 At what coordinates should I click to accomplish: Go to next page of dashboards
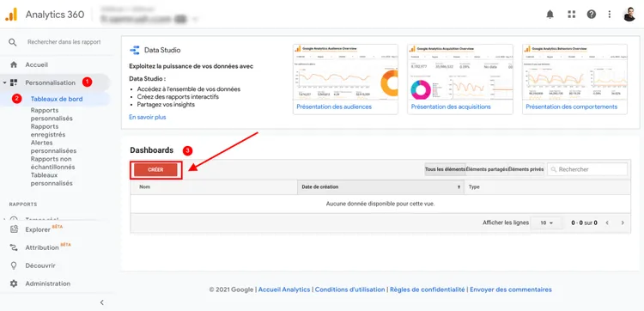[x=623, y=223]
